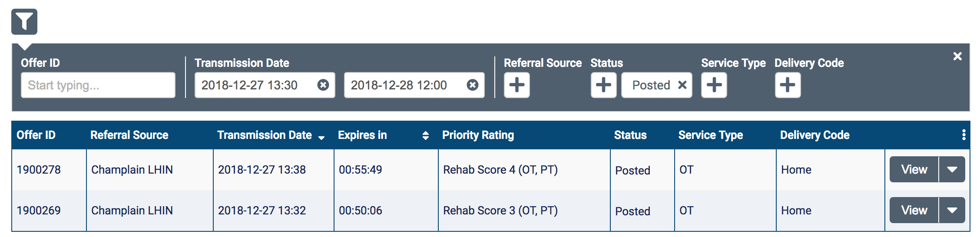The width and height of the screenshot is (980, 237).
Task: Add a Referral Source filter
Action: pos(516,85)
